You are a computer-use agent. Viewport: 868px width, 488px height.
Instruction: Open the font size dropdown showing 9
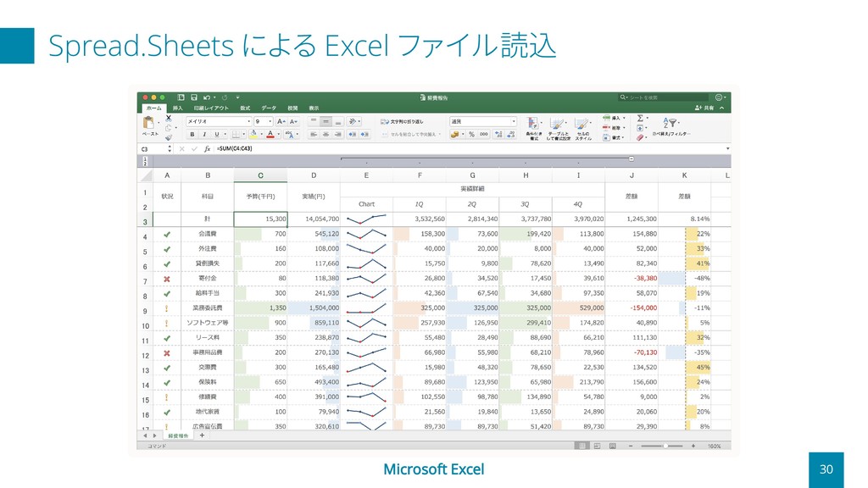pos(270,121)
